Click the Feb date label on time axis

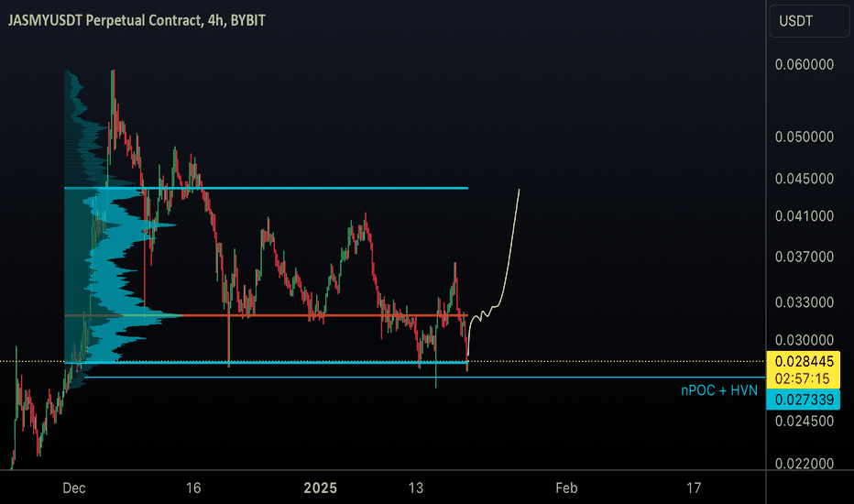566,488
